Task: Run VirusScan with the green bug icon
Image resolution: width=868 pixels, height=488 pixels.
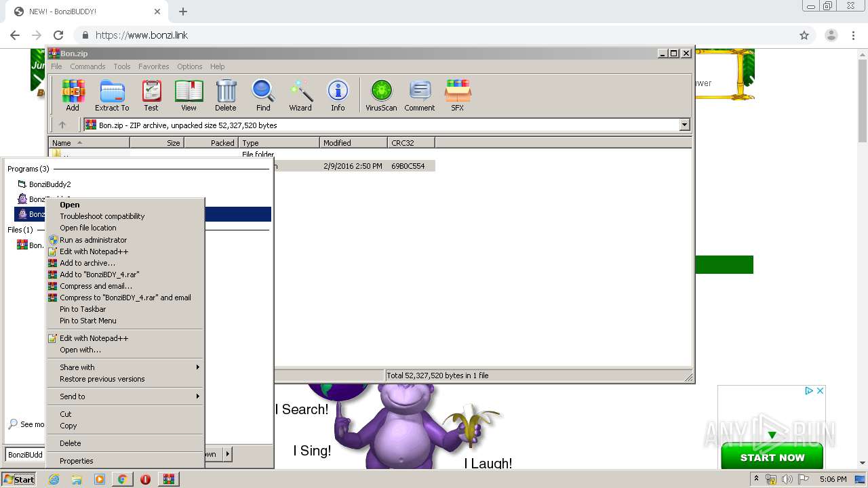Action: 381,96
